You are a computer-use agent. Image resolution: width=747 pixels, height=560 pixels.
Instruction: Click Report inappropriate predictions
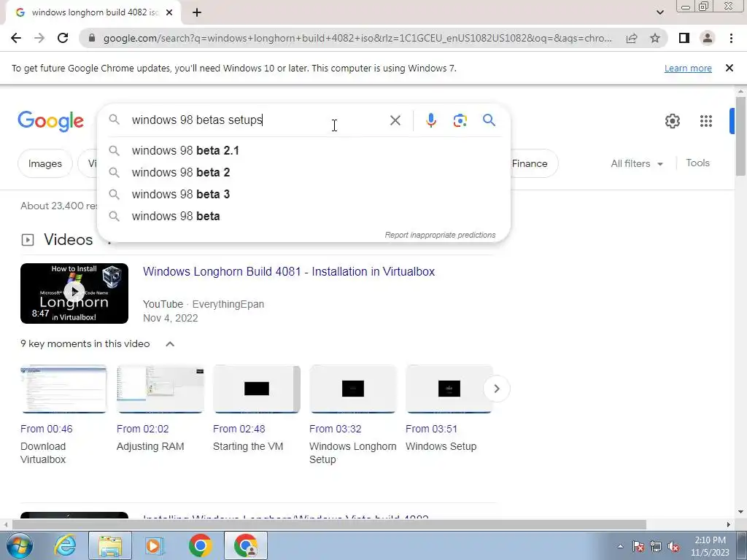tap(440, 235)
